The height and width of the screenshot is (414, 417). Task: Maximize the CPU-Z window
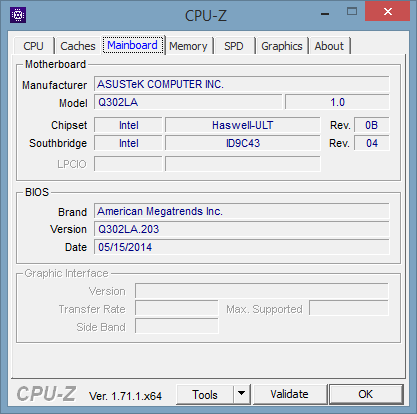click(x=352, y=12)
